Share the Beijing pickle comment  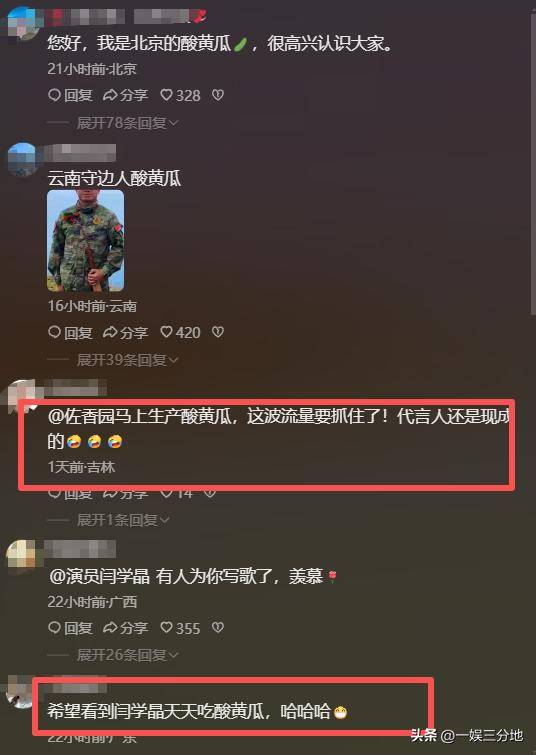(125, 95)
